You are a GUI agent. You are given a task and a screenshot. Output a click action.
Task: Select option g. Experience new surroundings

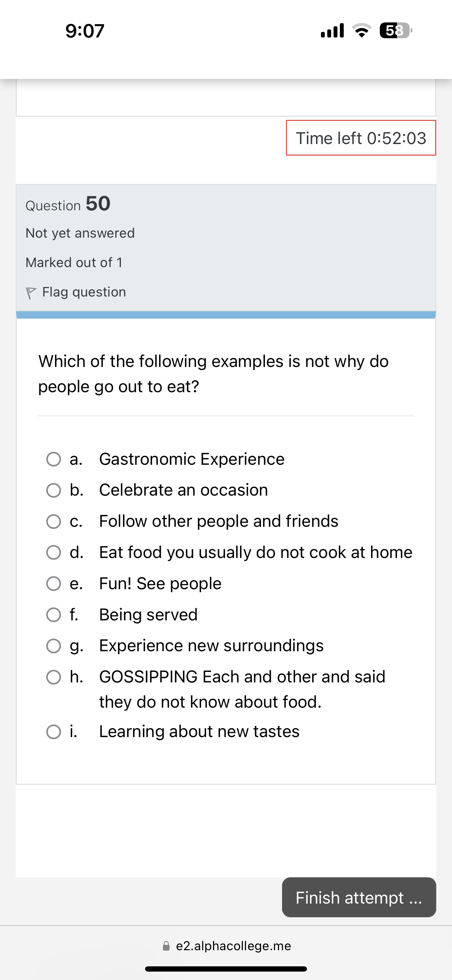(54, 646)
